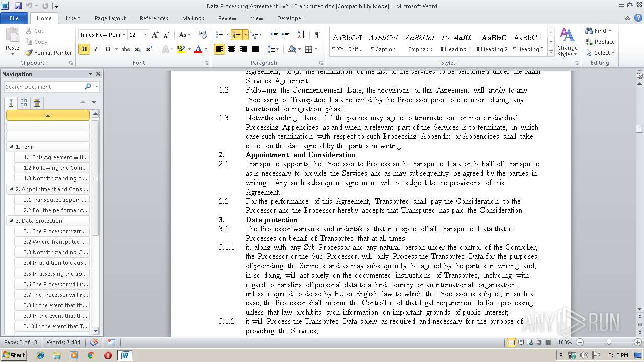The image size is (644, 362).
Task: Toggle Align Text Left
Action: 219,49
